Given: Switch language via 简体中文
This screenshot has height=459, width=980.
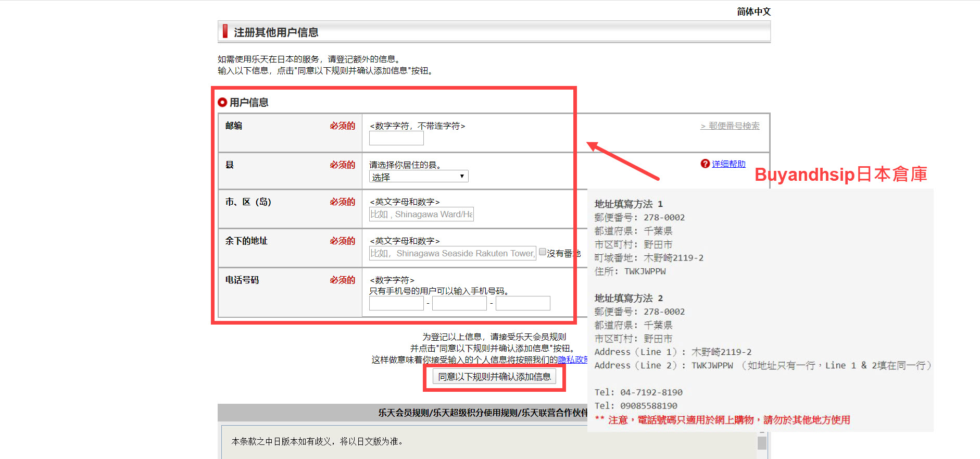Looking at the screenshot, I should tap(753, 11).
